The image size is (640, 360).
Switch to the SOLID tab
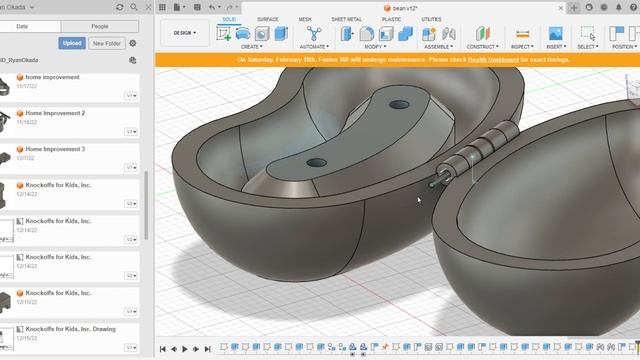coord(229,20)
